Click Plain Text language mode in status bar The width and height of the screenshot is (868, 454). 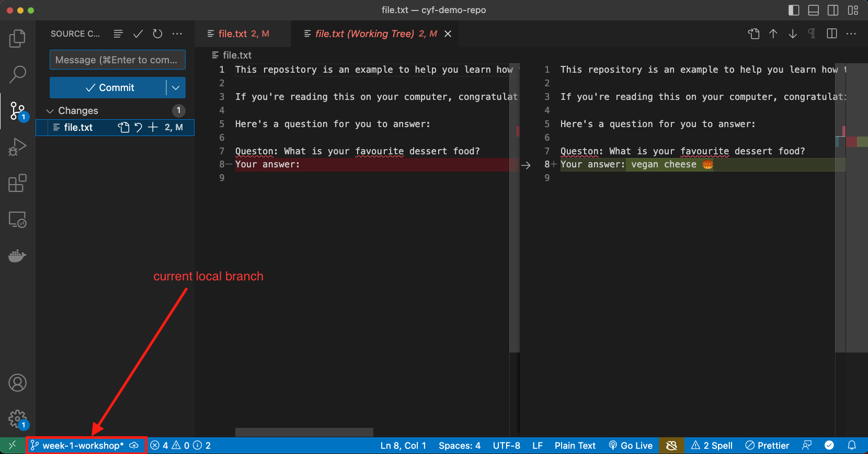tap(575, 446)
